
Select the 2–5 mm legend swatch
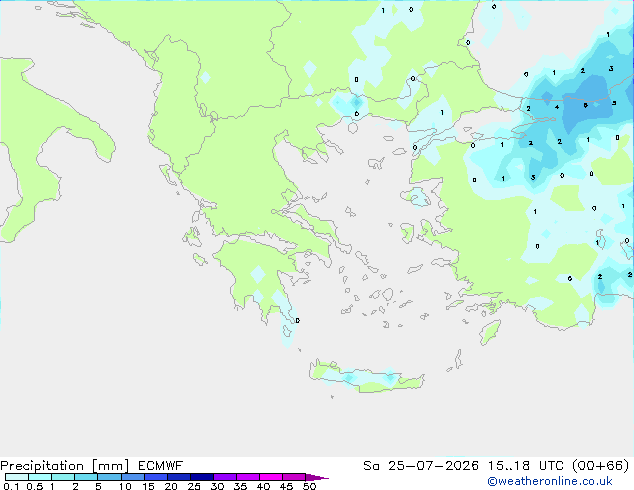(x=86, y=477)
